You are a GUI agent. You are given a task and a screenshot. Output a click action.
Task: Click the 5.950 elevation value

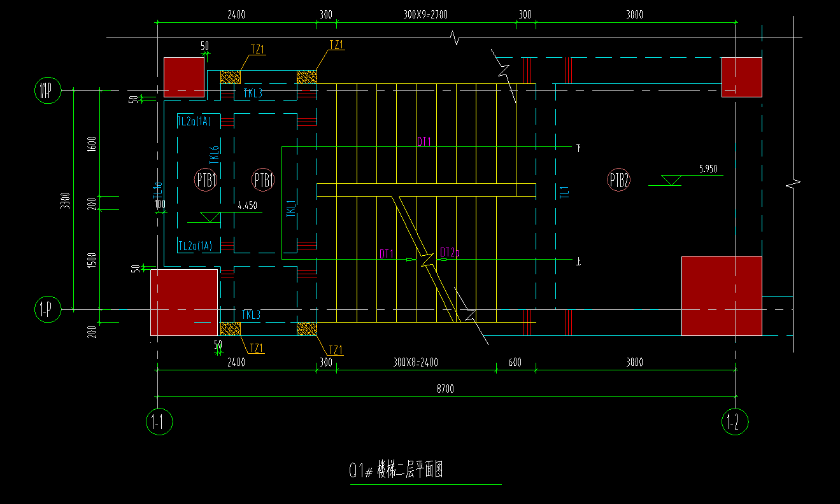point(708,169)
